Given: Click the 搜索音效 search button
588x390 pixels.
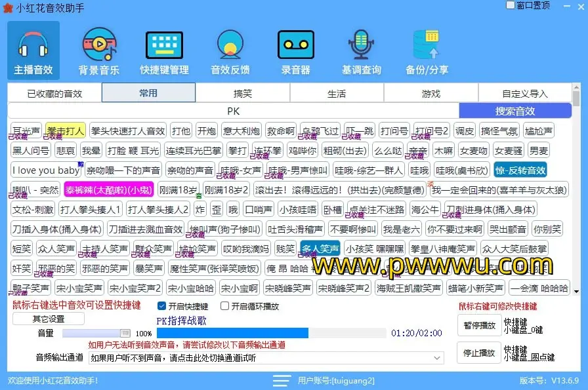Looking at the screenshot, I should tap(515, 111).
